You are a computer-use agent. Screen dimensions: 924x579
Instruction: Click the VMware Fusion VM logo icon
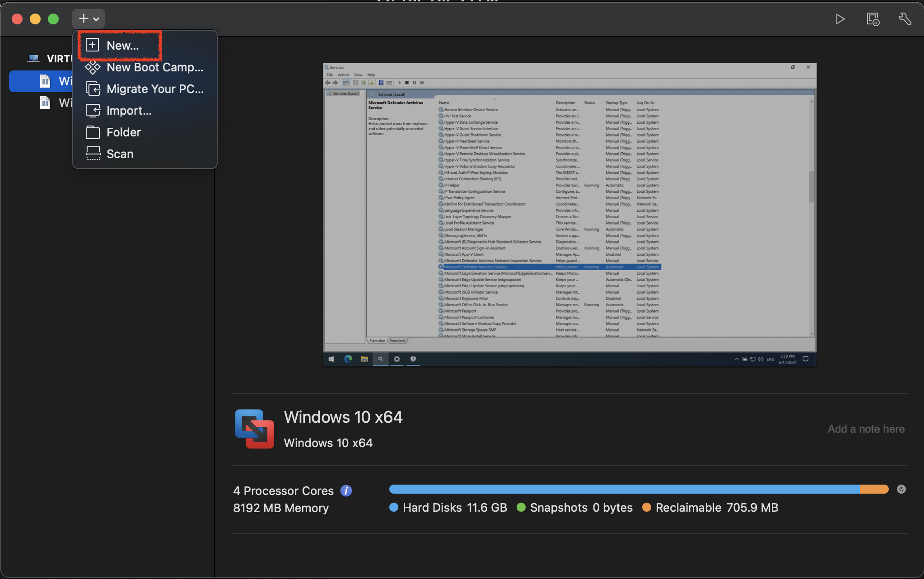click(254, 429)
